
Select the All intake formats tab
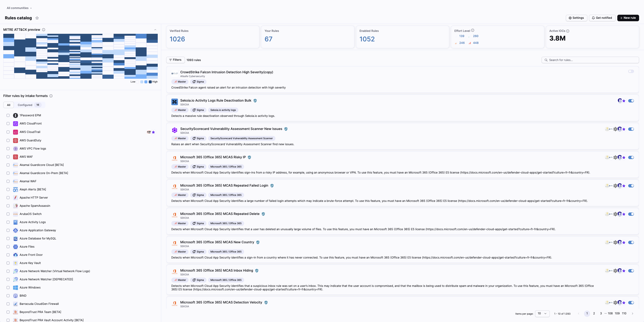(x=9, y=105)
